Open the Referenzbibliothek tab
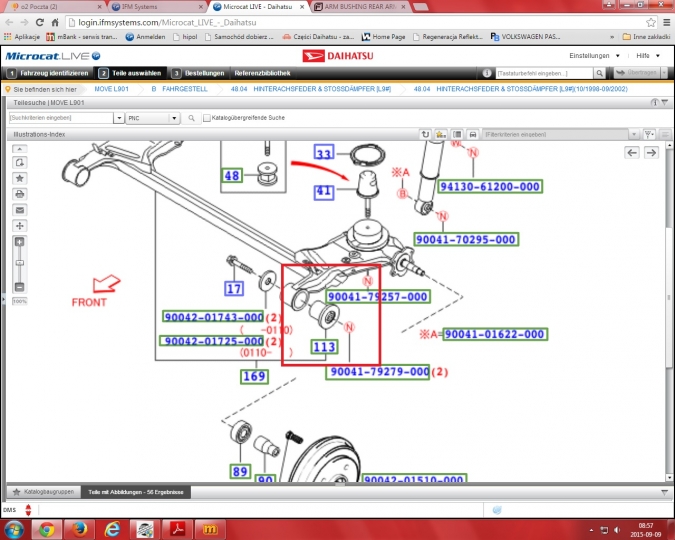The image size is (675, 540). click(262, 73)
